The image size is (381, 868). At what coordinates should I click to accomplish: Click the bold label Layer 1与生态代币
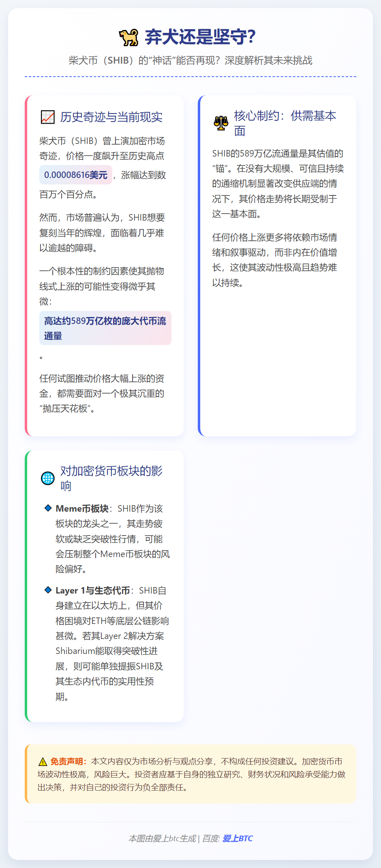(x=93, y=590)
